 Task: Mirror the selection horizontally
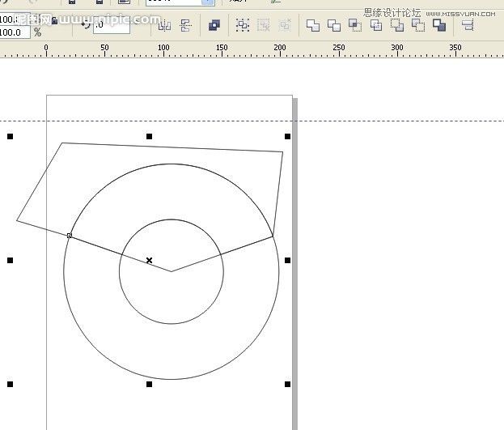(165, 25)
